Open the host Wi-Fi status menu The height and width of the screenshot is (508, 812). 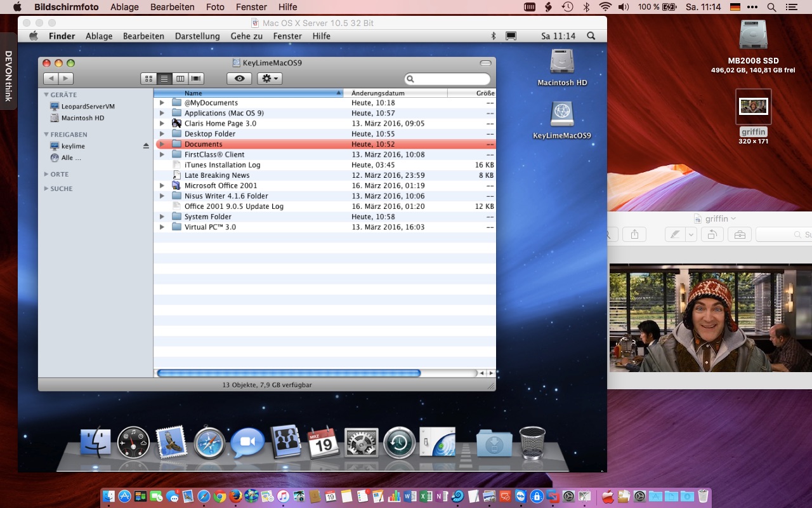[x=605, y=7]
